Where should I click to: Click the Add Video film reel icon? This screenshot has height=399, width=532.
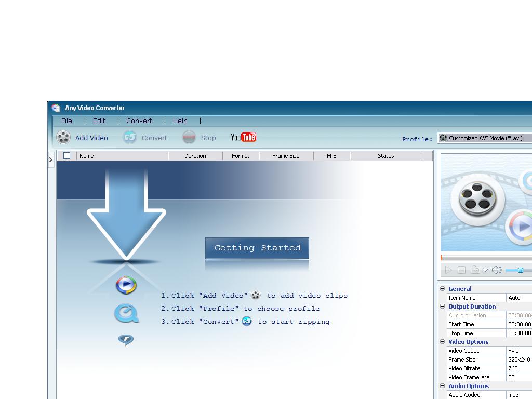tap(63, 137)
